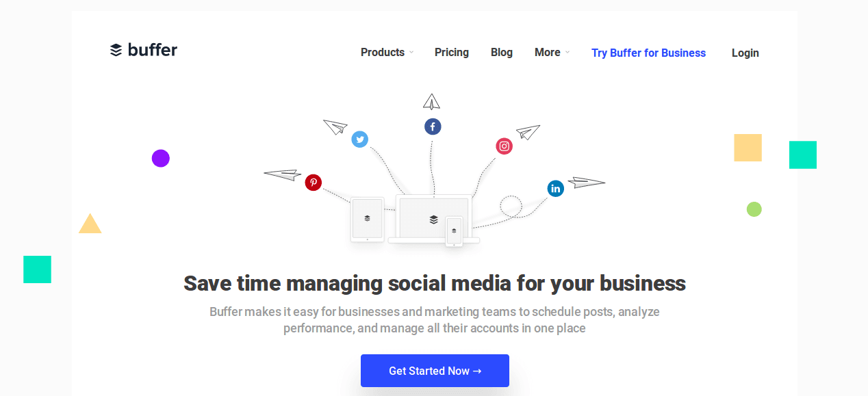Click the LinkedIn circle icon
The height and width of the screenshot is (396, 868).
point(555,189)
